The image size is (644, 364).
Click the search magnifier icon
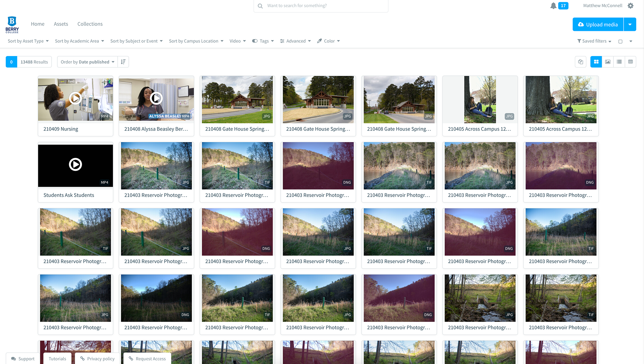tap(260, 6)
